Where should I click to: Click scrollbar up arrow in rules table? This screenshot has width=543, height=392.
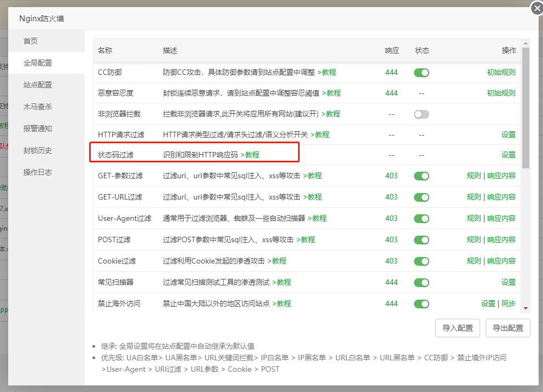click(x=526, y=43)
